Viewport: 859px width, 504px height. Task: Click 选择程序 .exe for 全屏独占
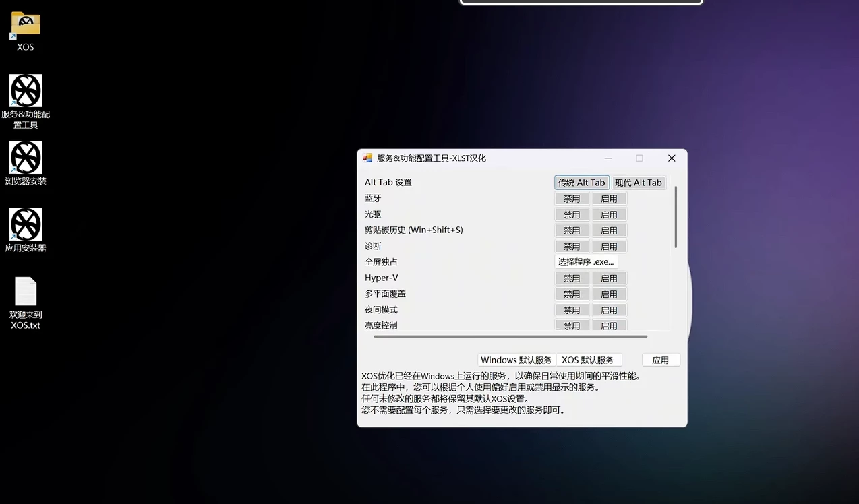coord(586,261)
